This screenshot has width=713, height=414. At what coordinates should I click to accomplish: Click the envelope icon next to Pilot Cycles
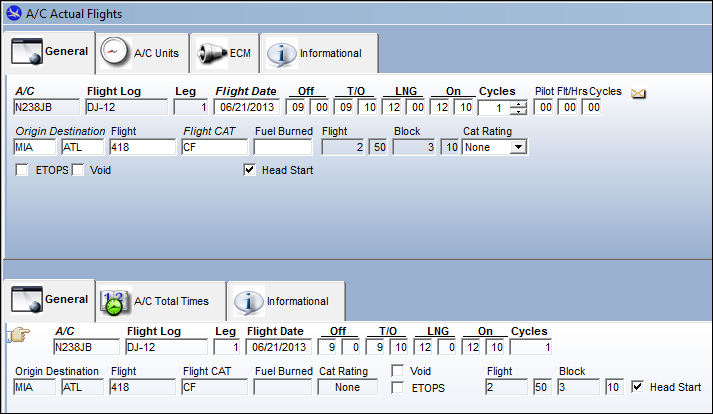point(638,94)
